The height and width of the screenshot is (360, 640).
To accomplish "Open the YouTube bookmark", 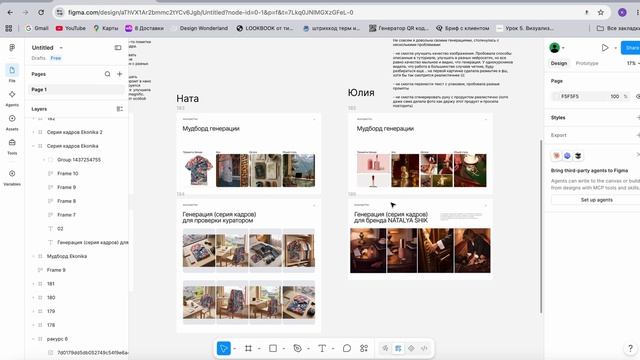I will pyautogui.click(x=71, y=28).
